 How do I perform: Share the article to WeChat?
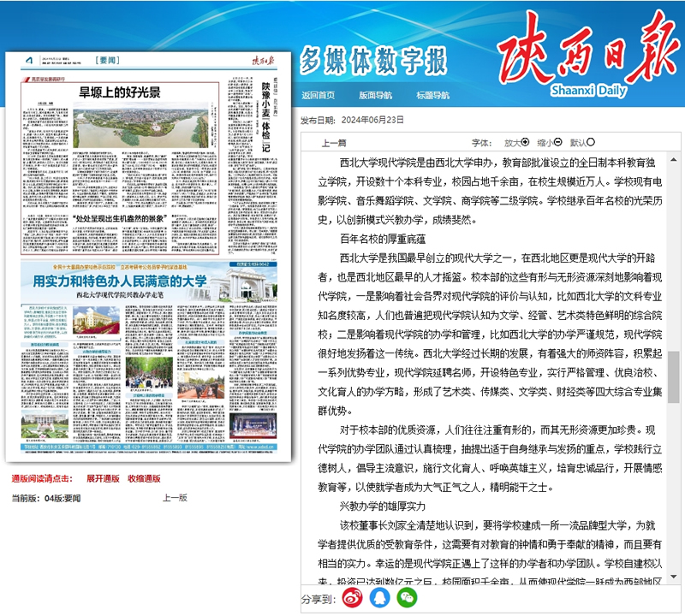(x=408, y=598)
